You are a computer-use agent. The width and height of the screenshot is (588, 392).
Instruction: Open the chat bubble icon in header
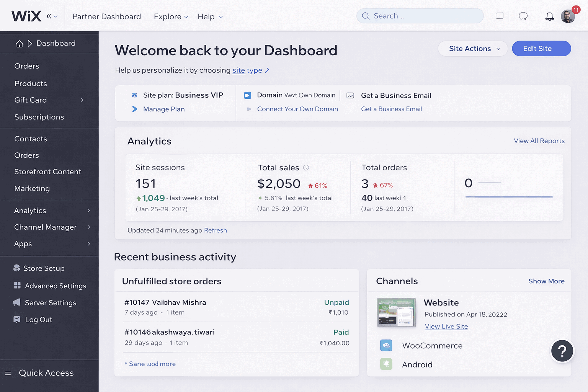pyautogui.click(x=523, y=16)
